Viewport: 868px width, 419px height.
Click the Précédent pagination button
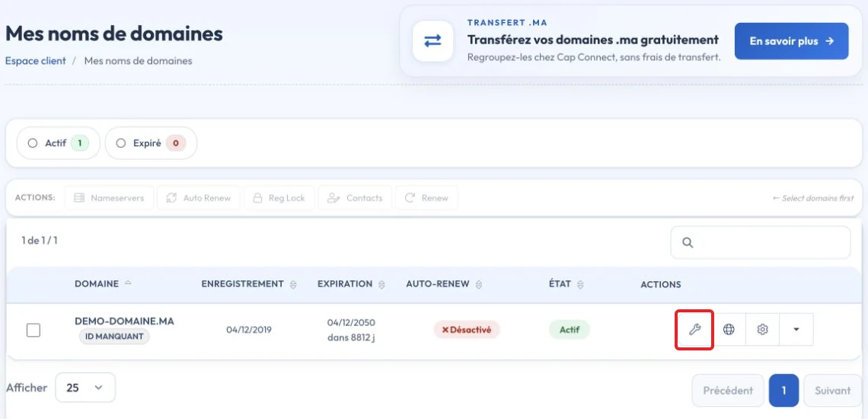728,390
